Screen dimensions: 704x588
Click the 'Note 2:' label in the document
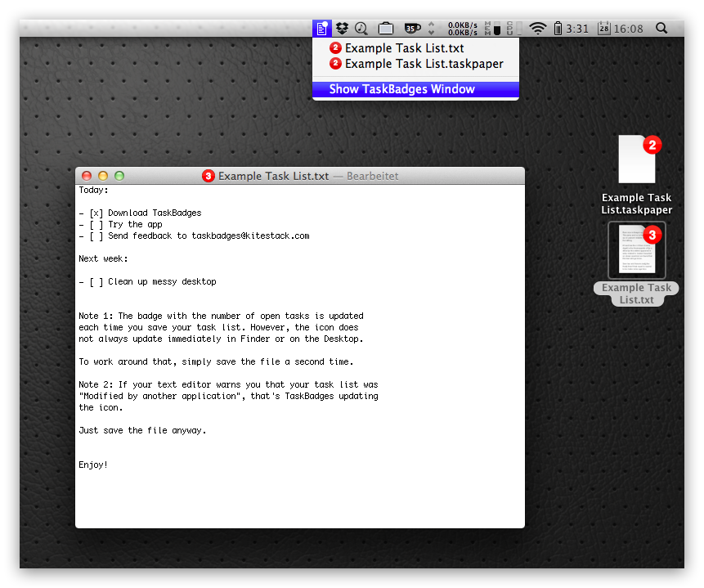(x=96, y=384)
